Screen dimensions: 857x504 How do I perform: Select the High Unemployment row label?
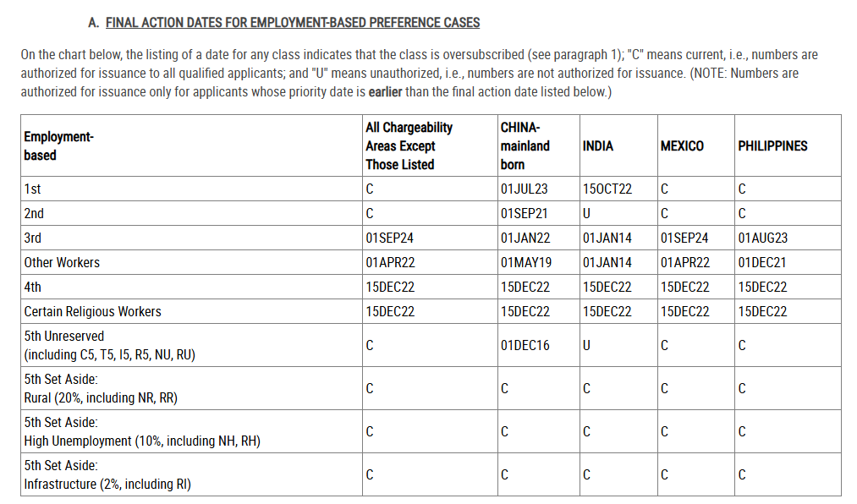(x=142, y=431)
